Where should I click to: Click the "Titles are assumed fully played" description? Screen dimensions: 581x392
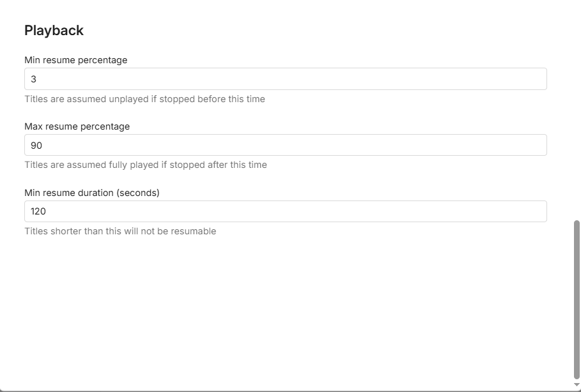pos(146,165)
